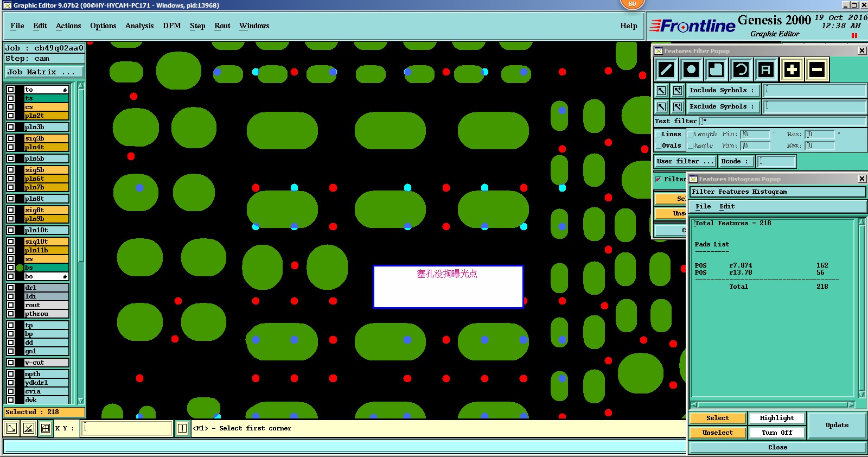Click the Graphic Editor title bar icon

tap(8, 5)
